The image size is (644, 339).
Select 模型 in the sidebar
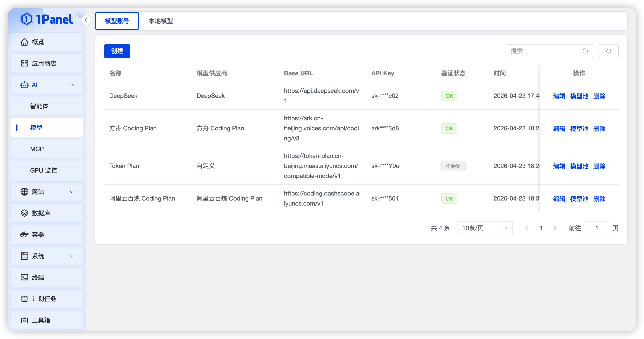(47, 128)
